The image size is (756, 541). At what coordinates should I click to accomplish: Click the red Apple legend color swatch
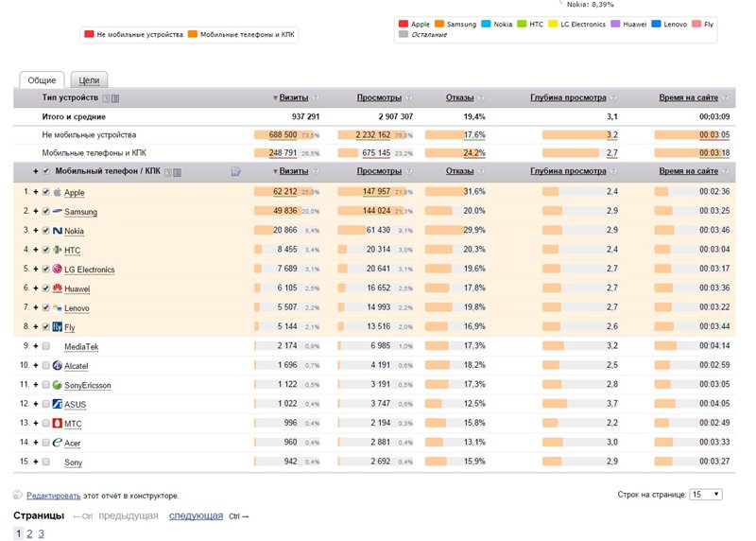click(x=404, y=24)
